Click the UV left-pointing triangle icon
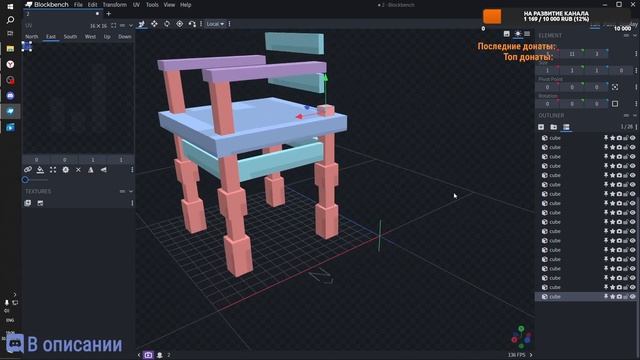640x360 pixels. (104, 170)
